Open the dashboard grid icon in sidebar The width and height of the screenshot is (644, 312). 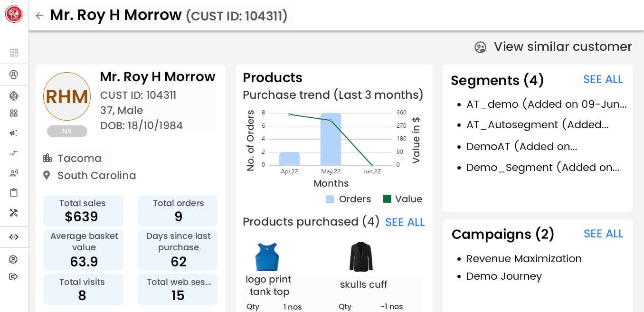pyautogui.click(x=14, y=53)
